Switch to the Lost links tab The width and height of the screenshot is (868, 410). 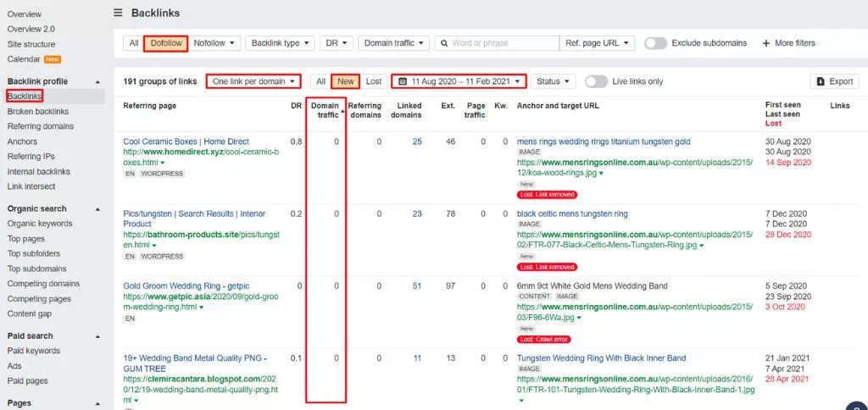coord(373,81)
